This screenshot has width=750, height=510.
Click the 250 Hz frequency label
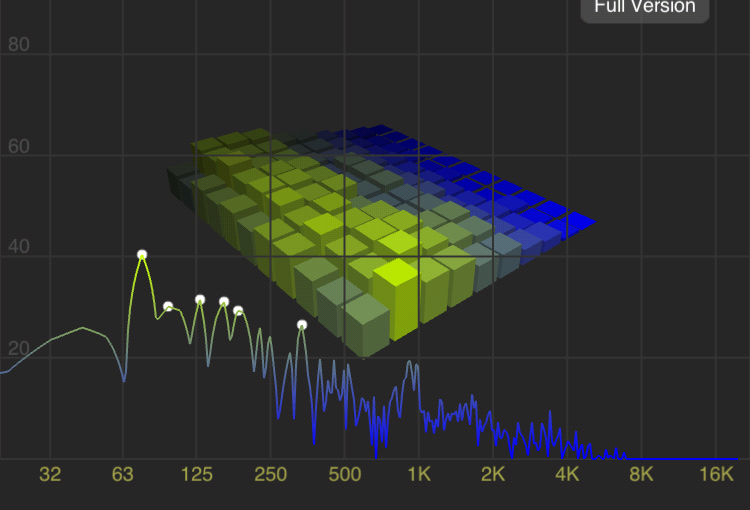271,475
